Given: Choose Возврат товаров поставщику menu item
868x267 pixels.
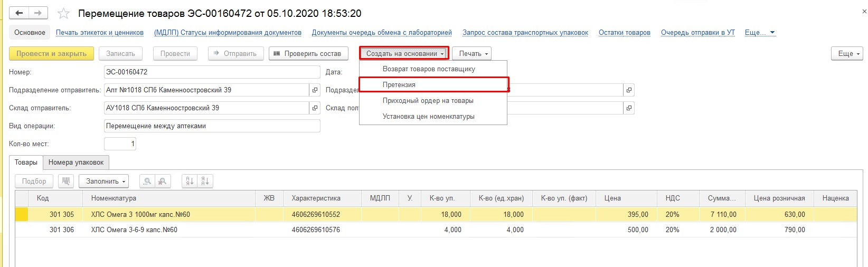Looking at the screenshot, I should pos(429,69).
